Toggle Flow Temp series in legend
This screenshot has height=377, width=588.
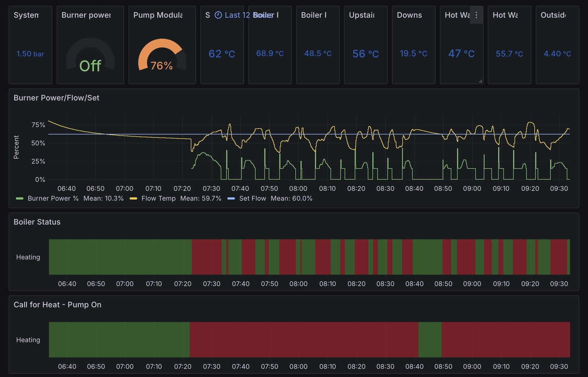click(158, 198)
